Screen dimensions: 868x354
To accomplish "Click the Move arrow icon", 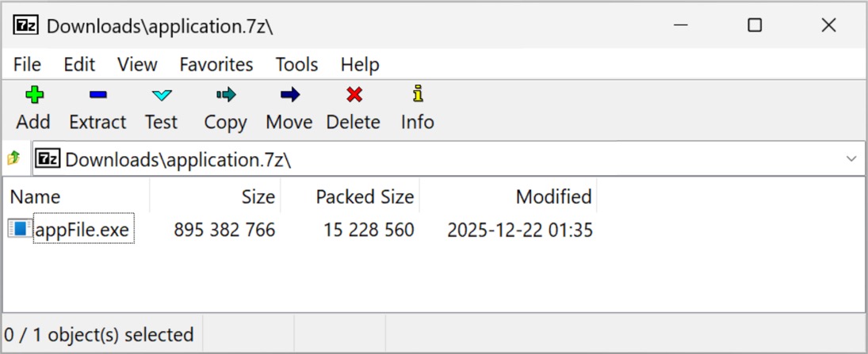I will [x=289, y=95].
